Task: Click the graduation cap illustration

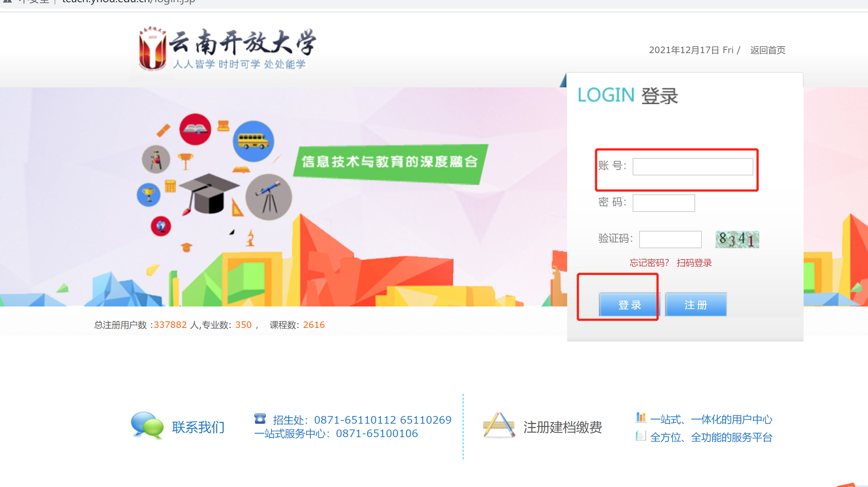Action: (209, 193)
